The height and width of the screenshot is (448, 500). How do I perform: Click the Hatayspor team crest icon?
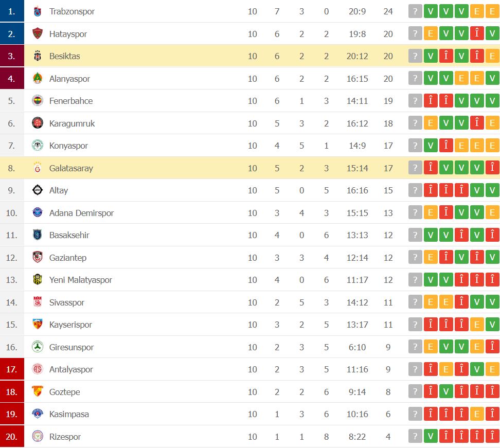coord(38,34)
